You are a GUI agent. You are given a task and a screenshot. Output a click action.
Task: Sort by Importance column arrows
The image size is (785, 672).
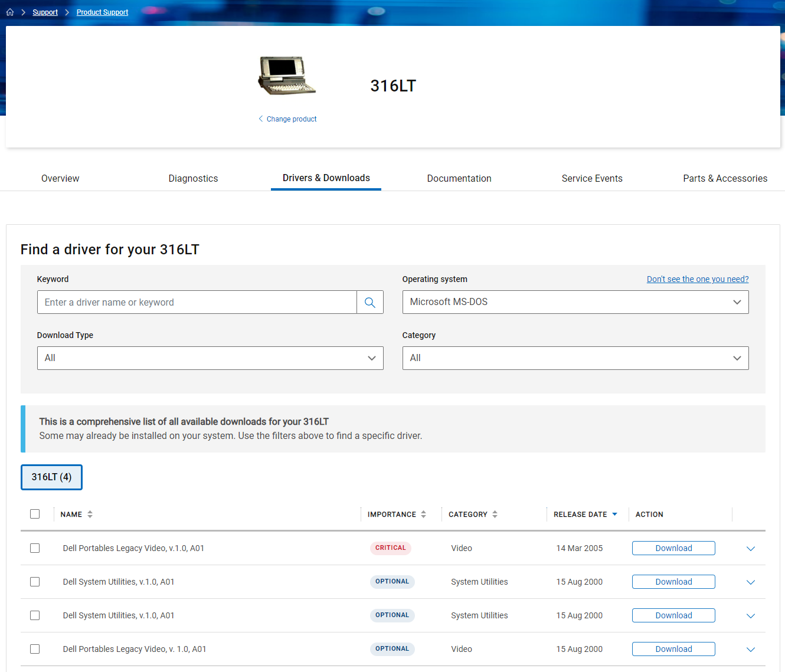click(423, 514)
